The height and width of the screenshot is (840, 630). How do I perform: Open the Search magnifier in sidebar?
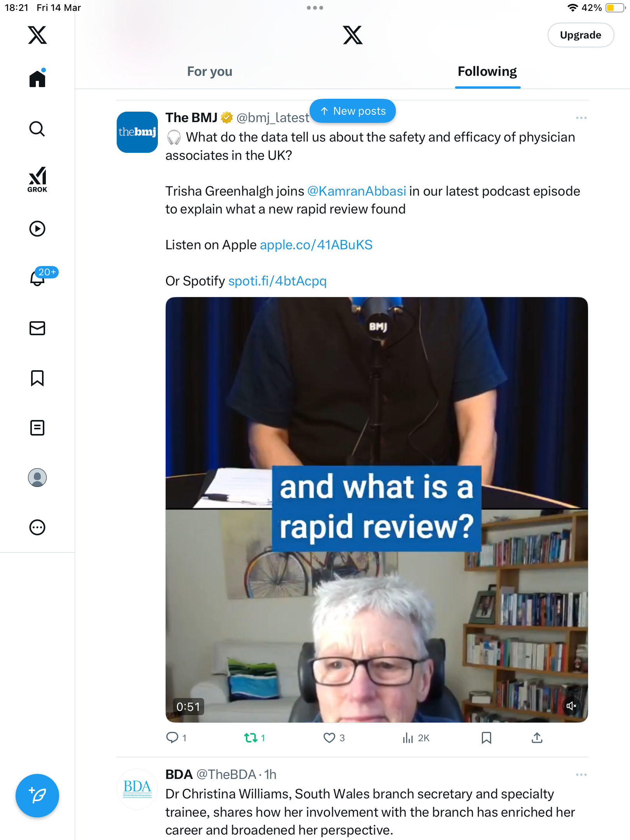tap(37, 129)
